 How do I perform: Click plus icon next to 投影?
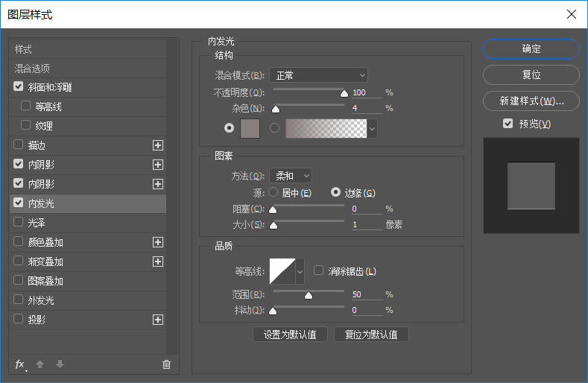click(x=158, y=320)
